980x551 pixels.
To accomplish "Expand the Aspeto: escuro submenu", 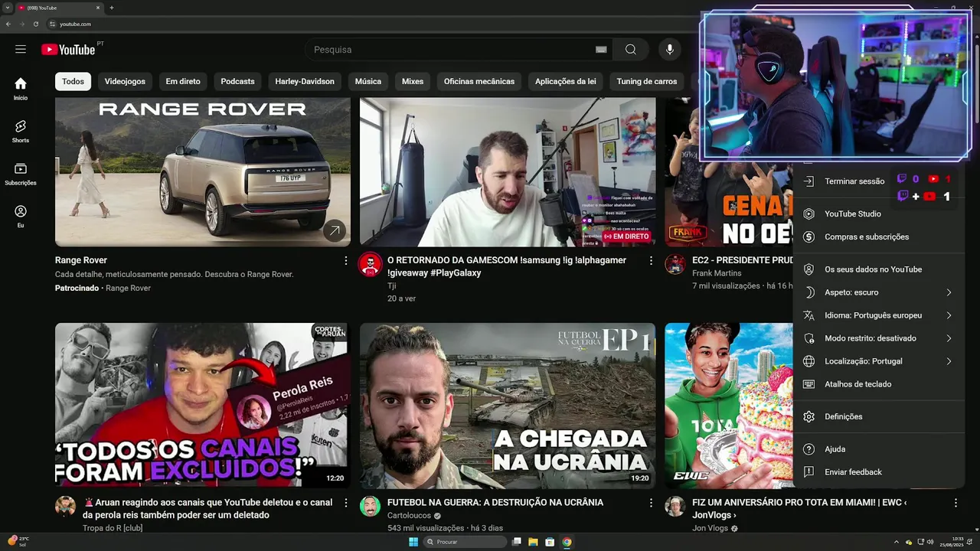I will 949,292.
